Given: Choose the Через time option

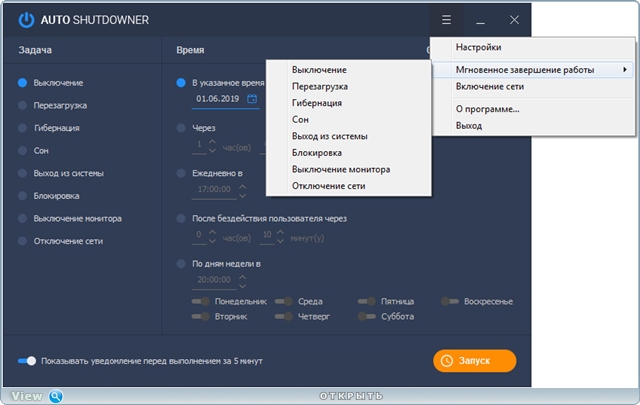Looking at the screenshot, I should 181,128.
